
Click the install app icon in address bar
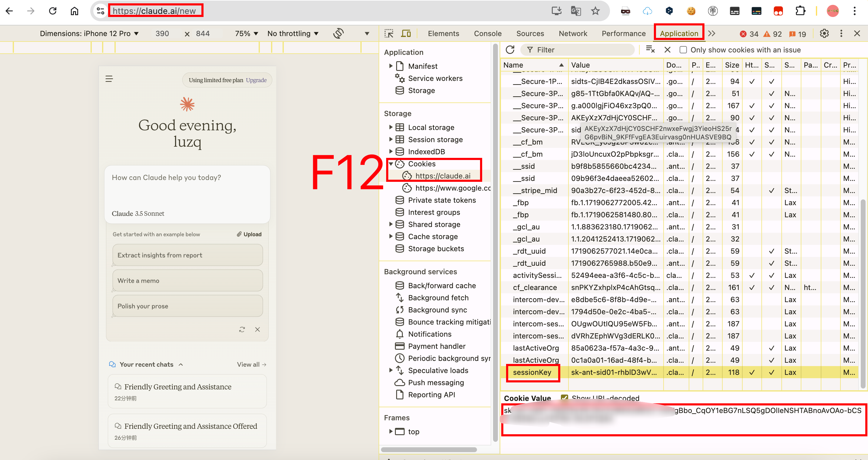(x=556, y=11)
